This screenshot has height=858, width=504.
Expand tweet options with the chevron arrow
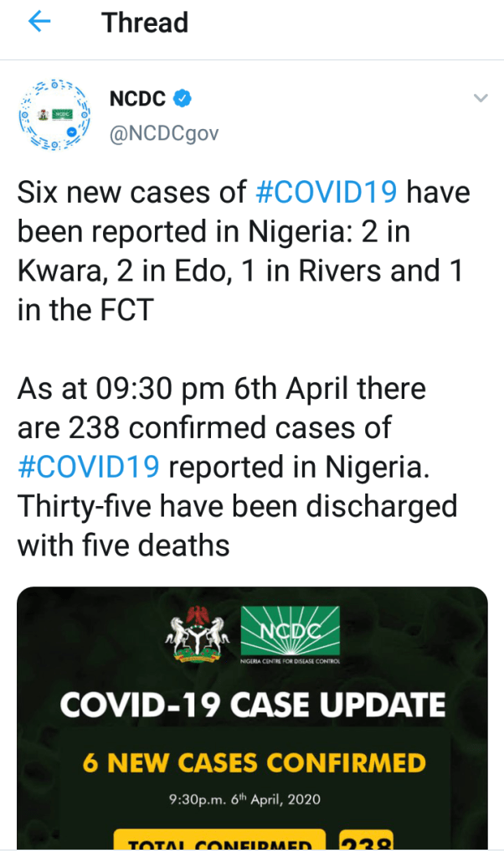pos(480,99)
